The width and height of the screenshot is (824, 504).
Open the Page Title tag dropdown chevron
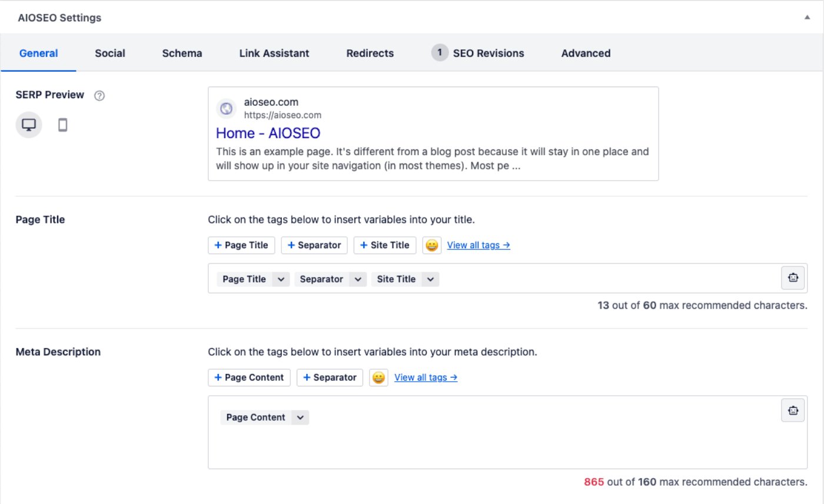281,279
